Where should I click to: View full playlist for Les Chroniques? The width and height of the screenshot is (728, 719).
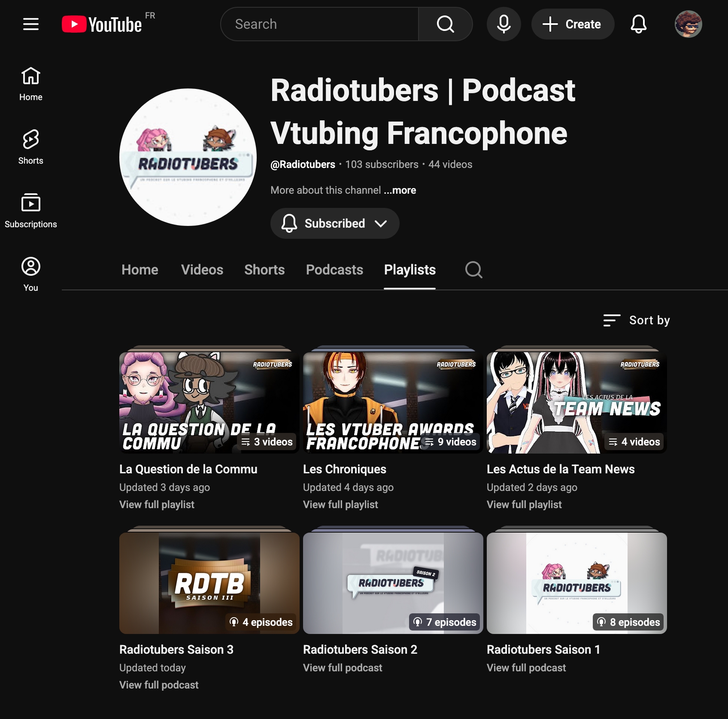340,505
